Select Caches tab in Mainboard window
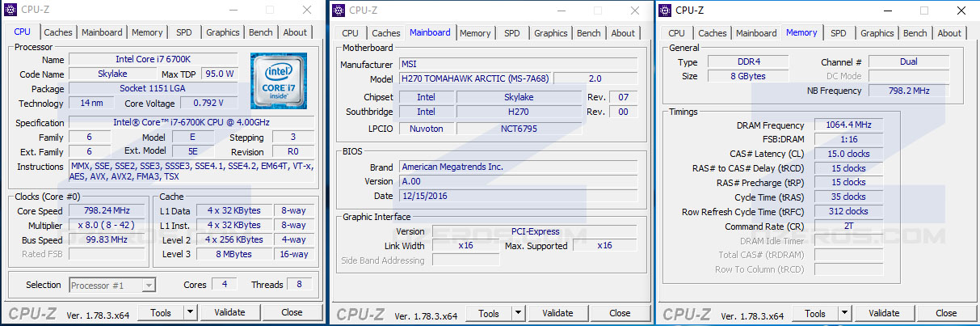Screen dimensions: 980x326 click(x=386, y=33)
